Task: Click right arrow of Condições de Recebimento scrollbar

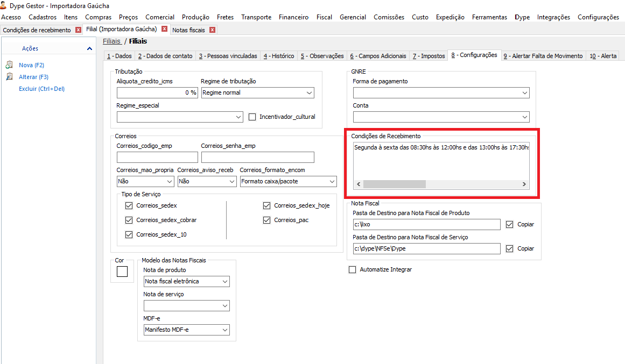Action: [x=524, y=184]
